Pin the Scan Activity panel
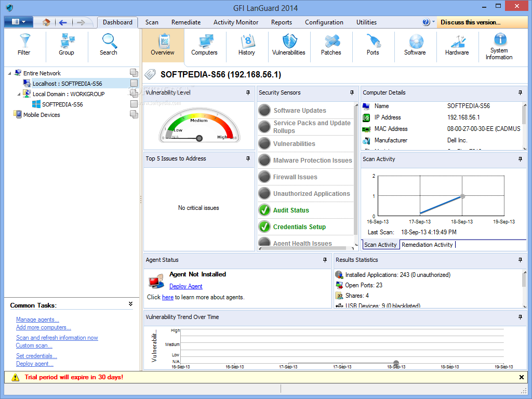The width and height of the screenshot is (532, 399). coord(520,159)
